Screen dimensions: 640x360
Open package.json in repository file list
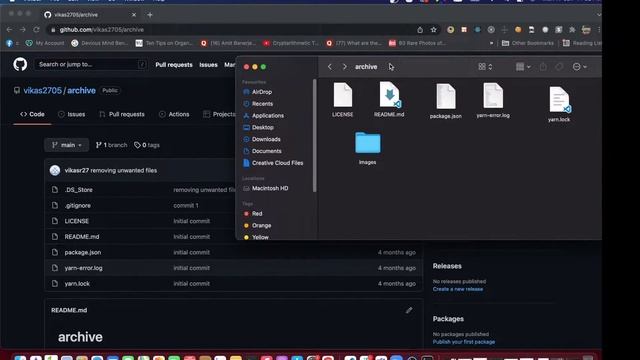coord(83,252)
